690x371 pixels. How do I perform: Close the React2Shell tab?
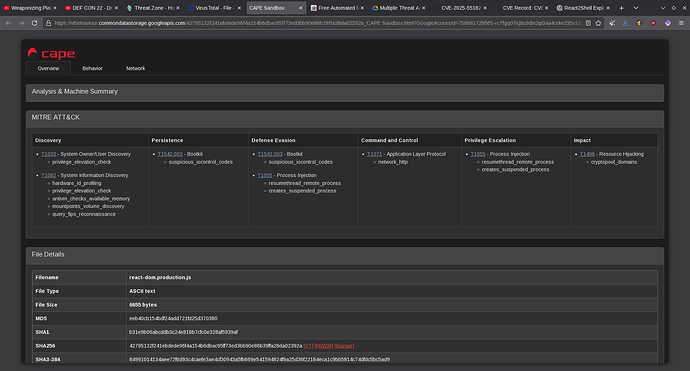(608, 8)
